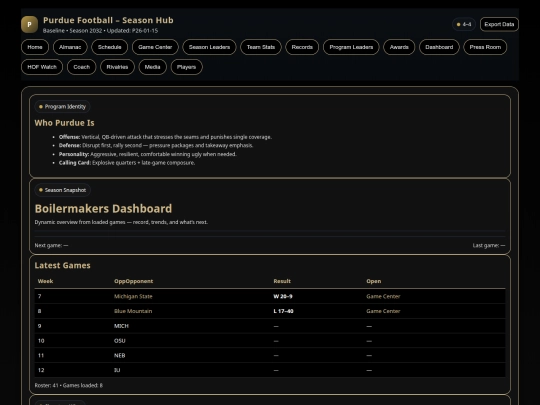This screenshot has height=405, width=540.
Task: Click the gold P logo icon
Action: tap(29, 24)
